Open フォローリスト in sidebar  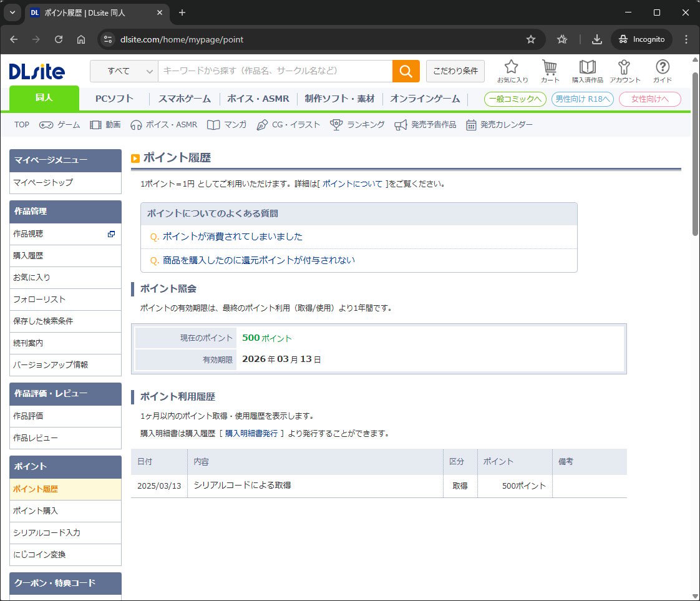point(65,300)
